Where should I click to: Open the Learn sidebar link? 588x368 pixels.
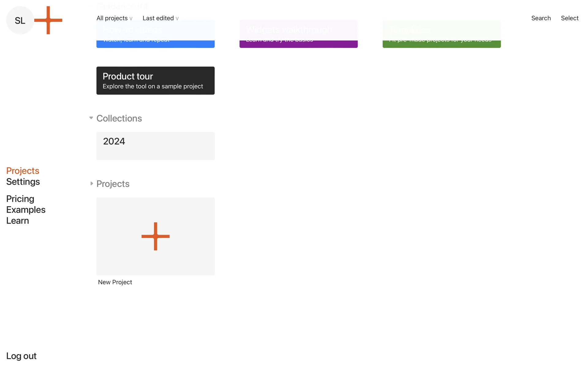(x=17, y=221)
